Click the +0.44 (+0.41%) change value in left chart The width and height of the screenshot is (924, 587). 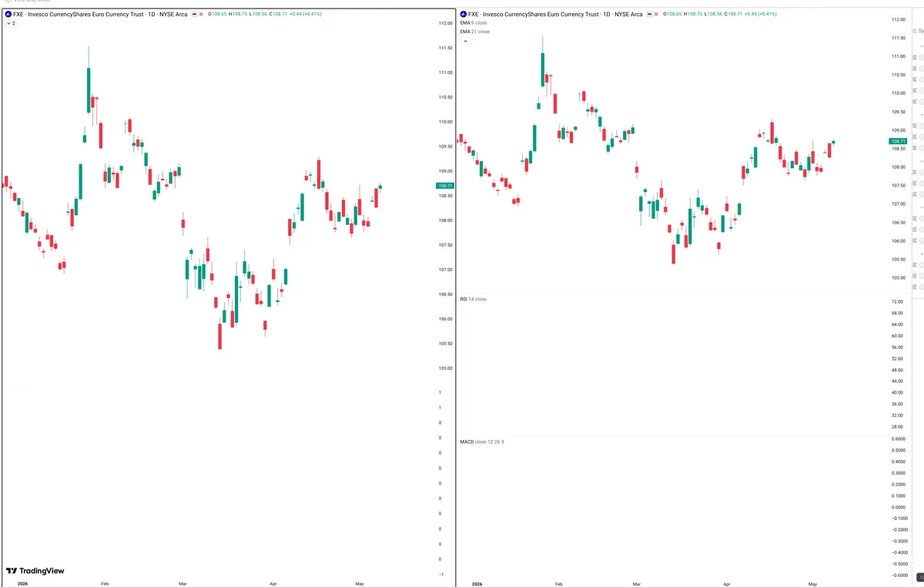(x=306, y=14)
